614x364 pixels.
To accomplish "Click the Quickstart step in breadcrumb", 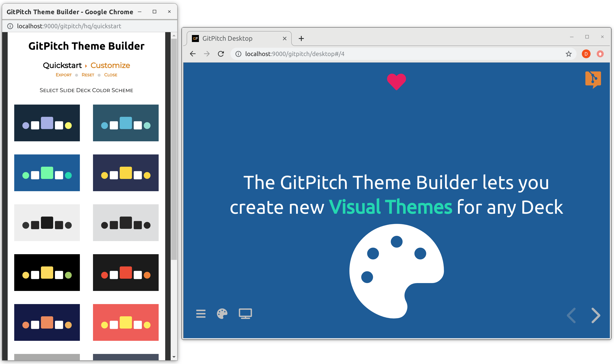I will (x=62, y=65).
